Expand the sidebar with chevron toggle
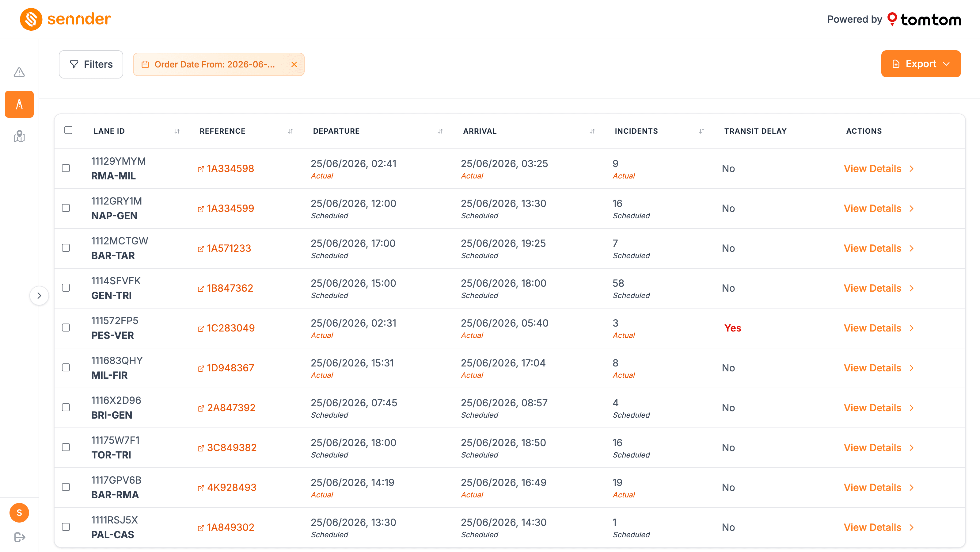980x552 pixels. pyautogui.click(x=39, y=295)
